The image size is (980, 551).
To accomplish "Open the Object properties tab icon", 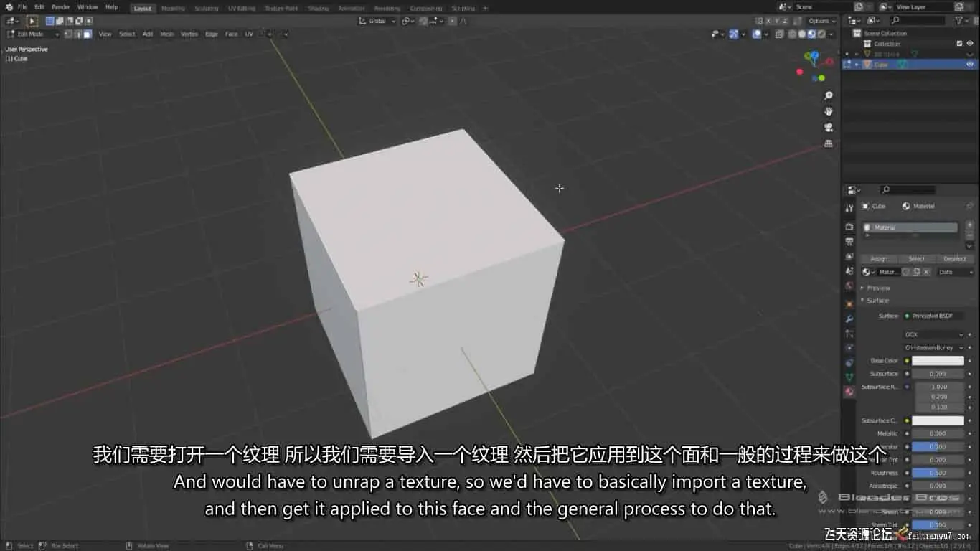I will point(849,304).
